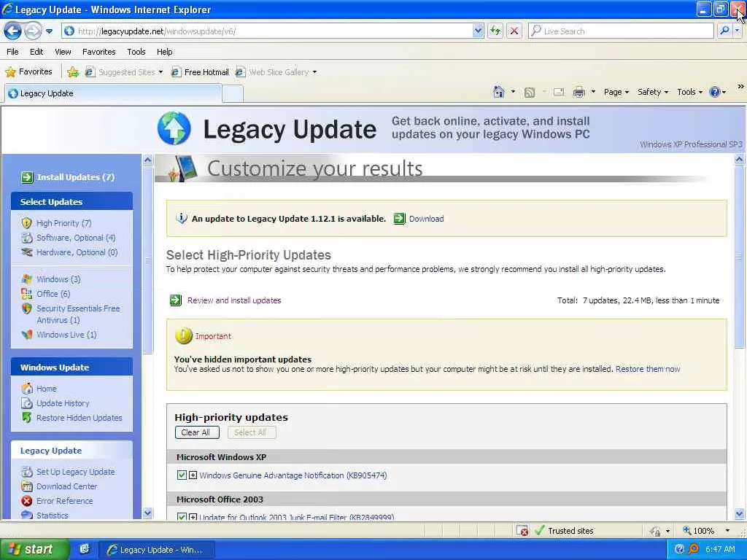Click the Office (6) product icon
The height and width of the screenshot is (560, 747).
tap(27, 294)
